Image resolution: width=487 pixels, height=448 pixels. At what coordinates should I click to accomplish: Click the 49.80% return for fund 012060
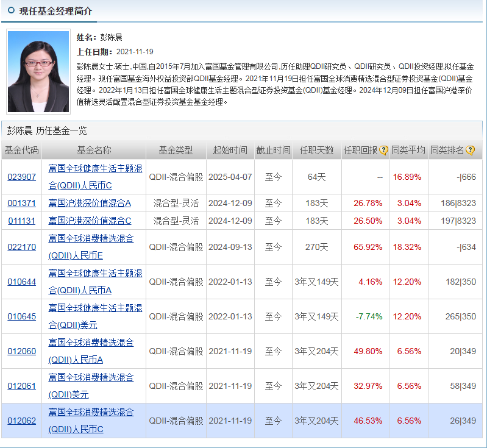pos(368,351)
